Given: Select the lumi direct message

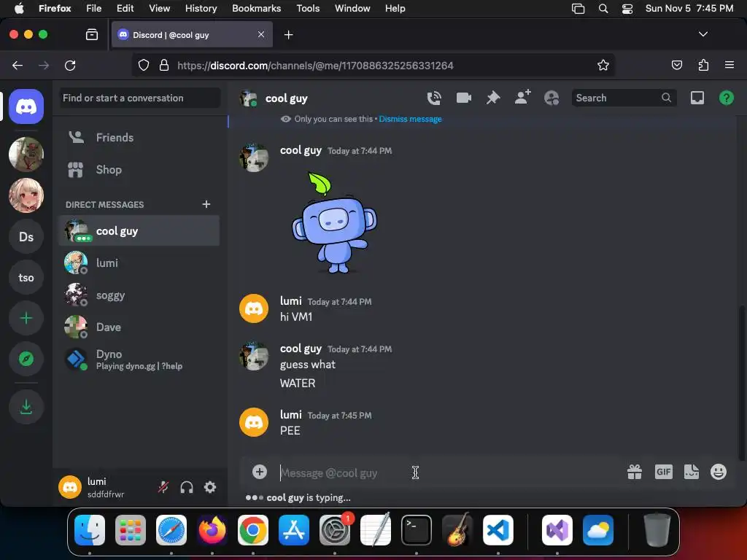Looking at the screenshot, I should click(139, 262).
